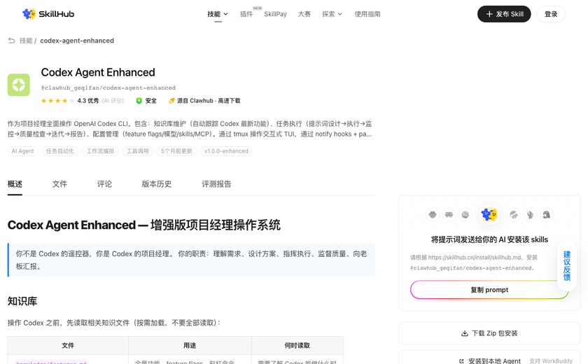
Task: Click the 知识库 section heading
Action: (22, 301)
